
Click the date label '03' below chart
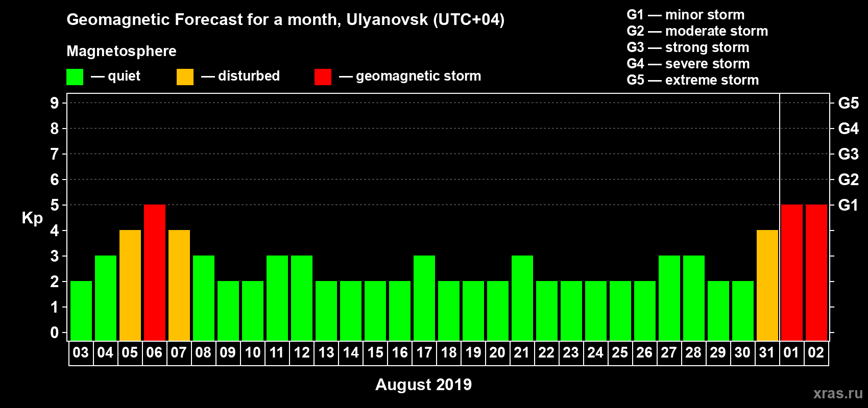81,352
